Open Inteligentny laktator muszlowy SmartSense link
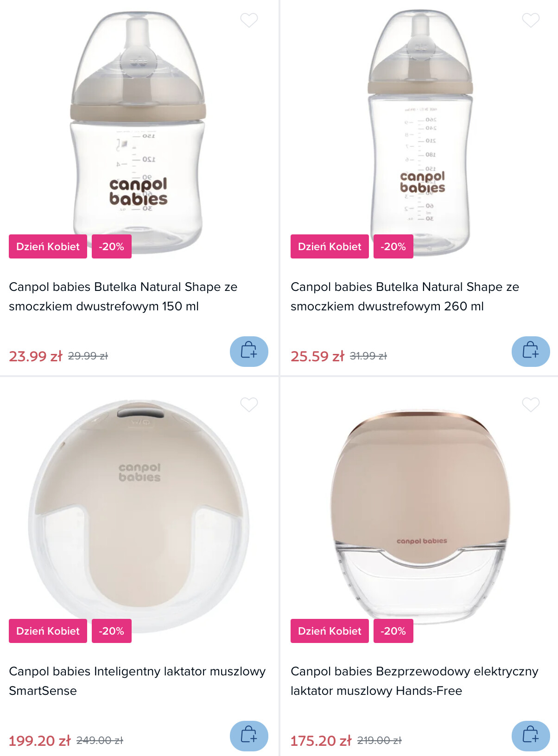Screen dimensions: 558x756 click(x=137, y=681)
